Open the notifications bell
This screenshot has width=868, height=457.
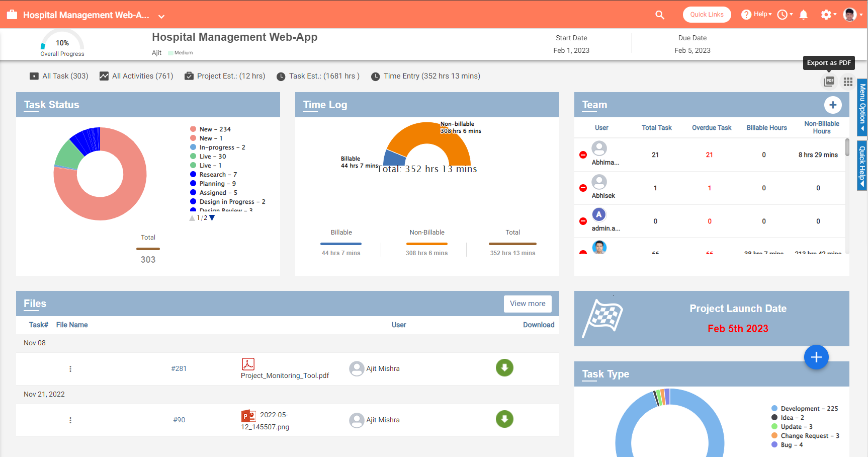(x=803, y=15)
